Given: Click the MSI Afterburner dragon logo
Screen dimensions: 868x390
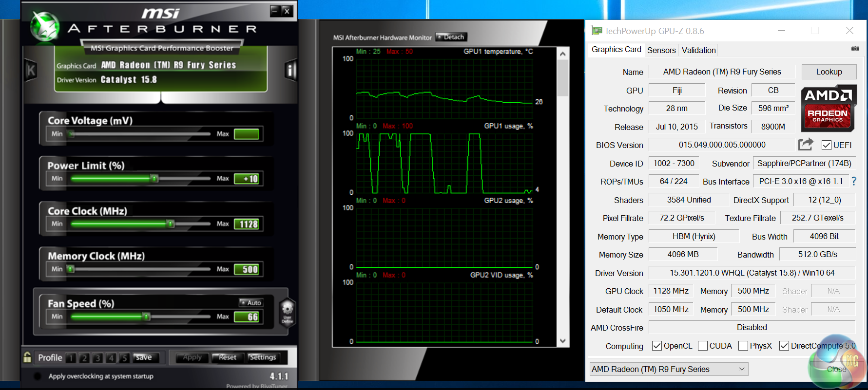Looking at the screenshot, I should click(x=45, y=26).
